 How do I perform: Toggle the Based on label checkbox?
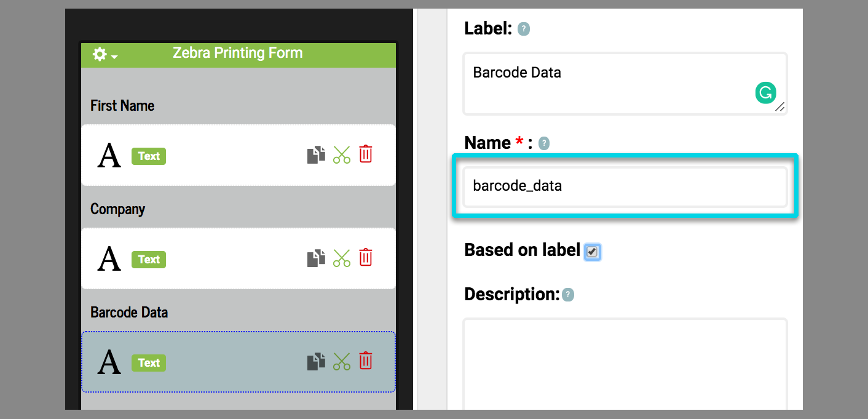click(592, 251)
